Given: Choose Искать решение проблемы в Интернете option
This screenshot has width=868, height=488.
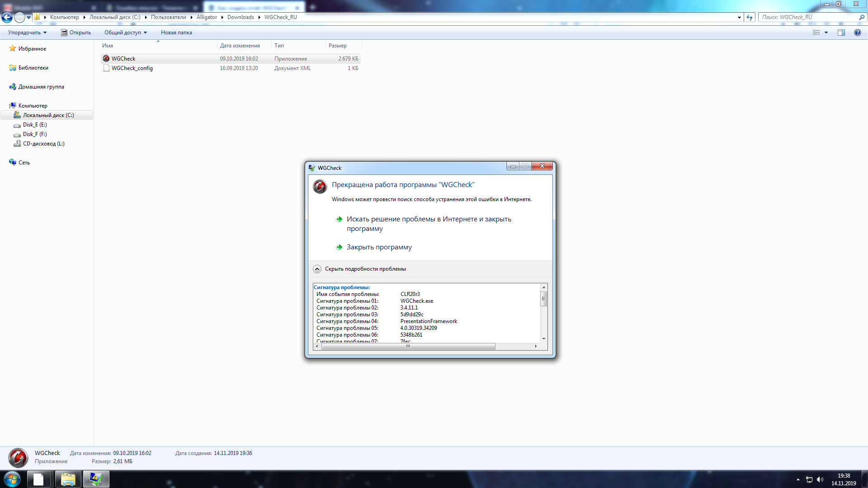Looking at the screenshot, I should tap(429, 224).
